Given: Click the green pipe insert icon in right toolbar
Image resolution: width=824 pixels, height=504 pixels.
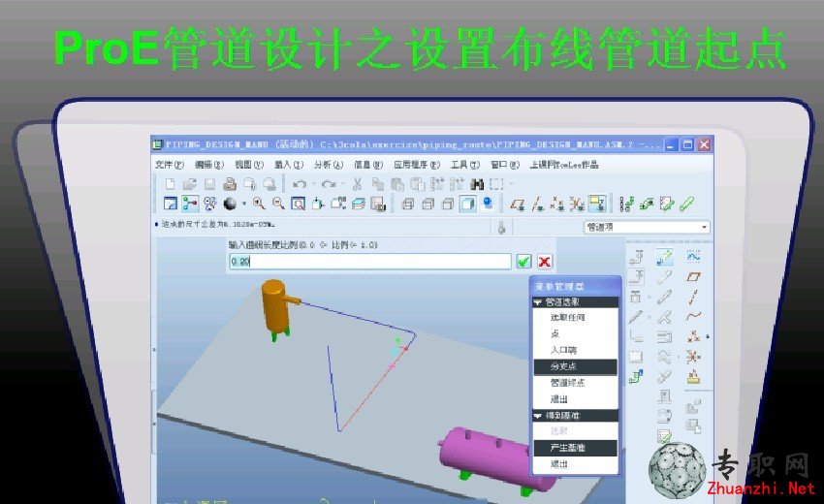Looking at the screenshot, I should click(x=636, y=376).
